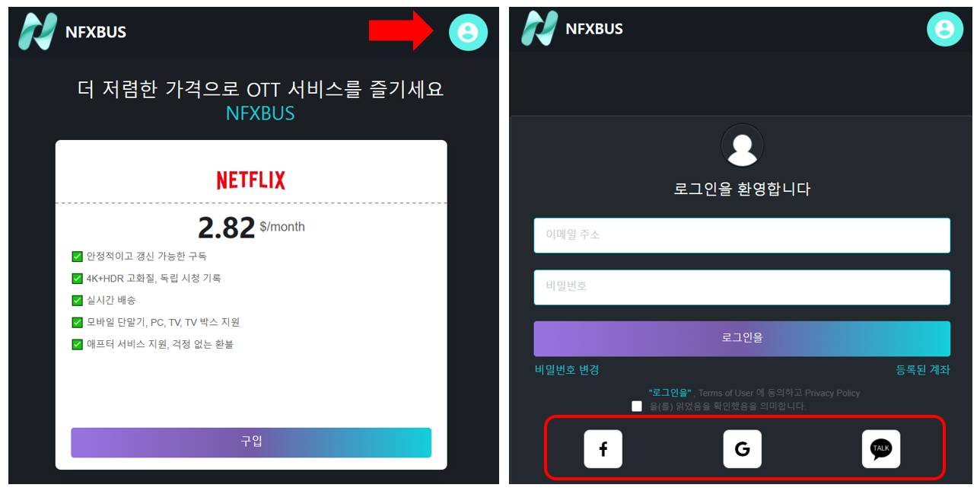
Task: Sign in with Facebook icon
Action: (x=603, y=449)
